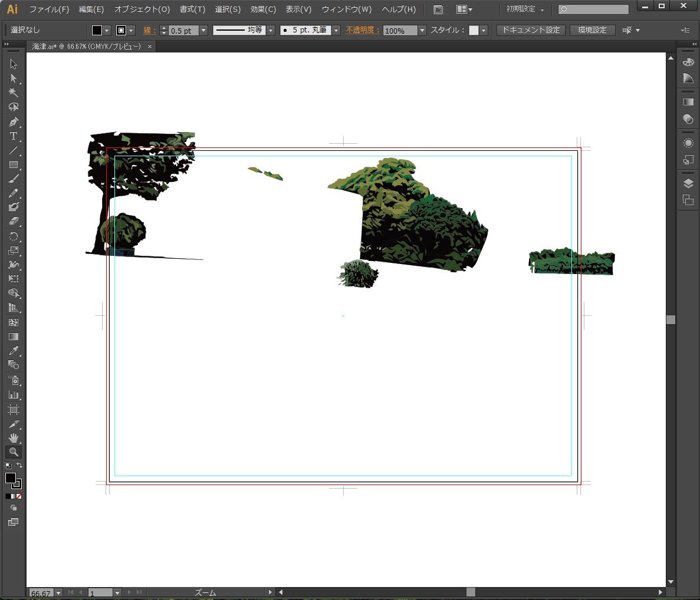
Task: Select the Selection tool arrow
Action: point(14,64)
